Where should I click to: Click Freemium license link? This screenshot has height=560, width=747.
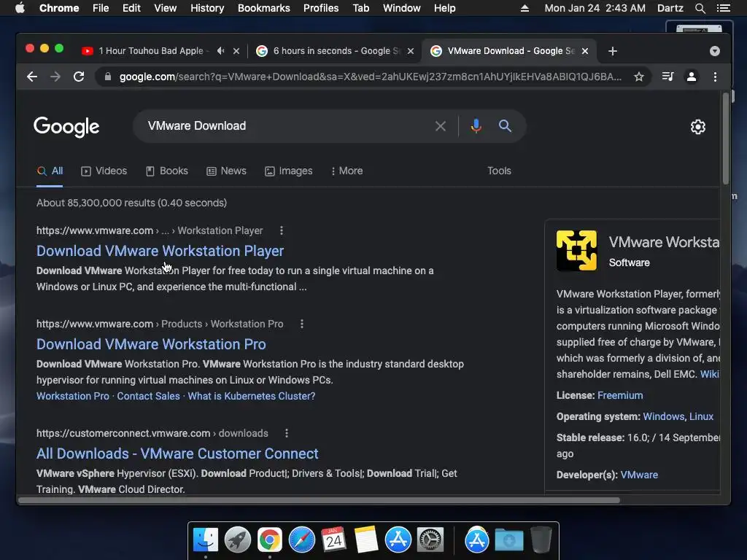(620, 396)
